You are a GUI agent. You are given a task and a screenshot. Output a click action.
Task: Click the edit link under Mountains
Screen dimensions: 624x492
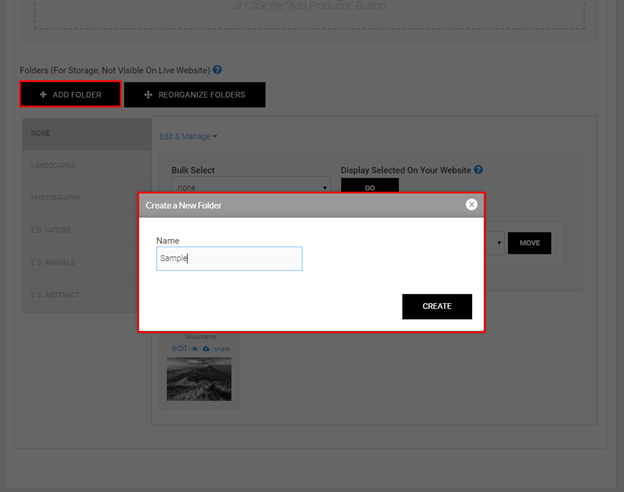pos(179,348)
